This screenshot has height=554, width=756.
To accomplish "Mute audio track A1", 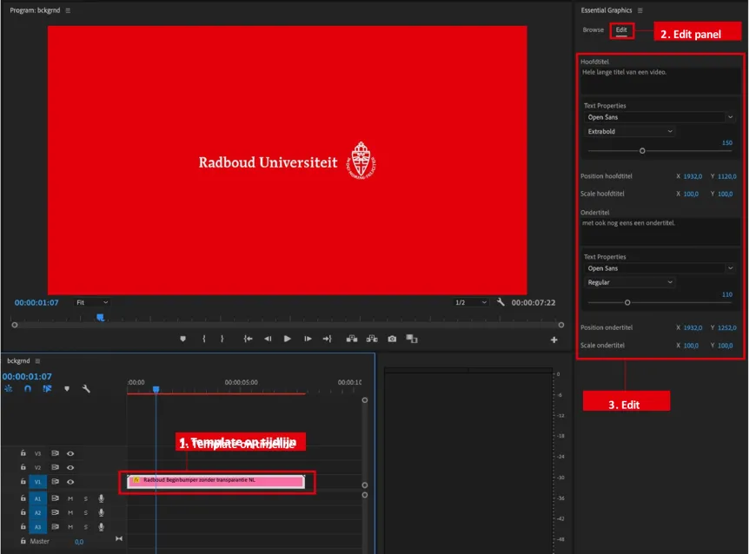I will click(x=70, y=498).
